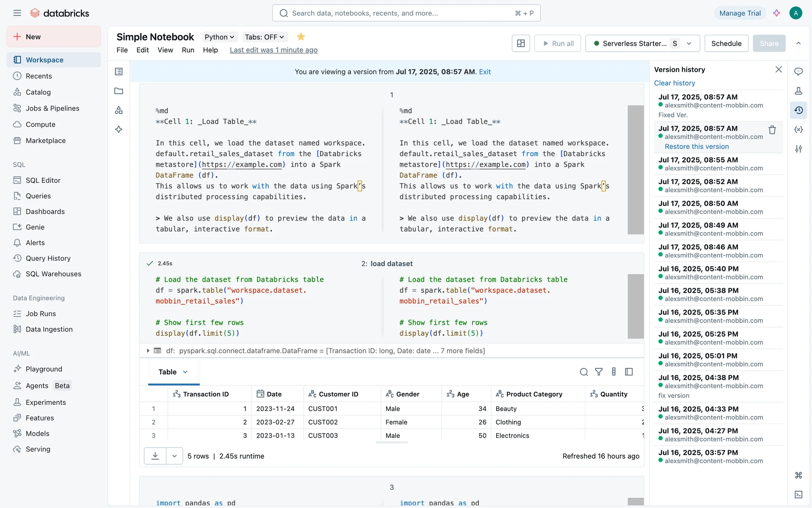The image size is (812, 508).
Task: Click the filter icon in table results
Action: [x=598, y=372]
